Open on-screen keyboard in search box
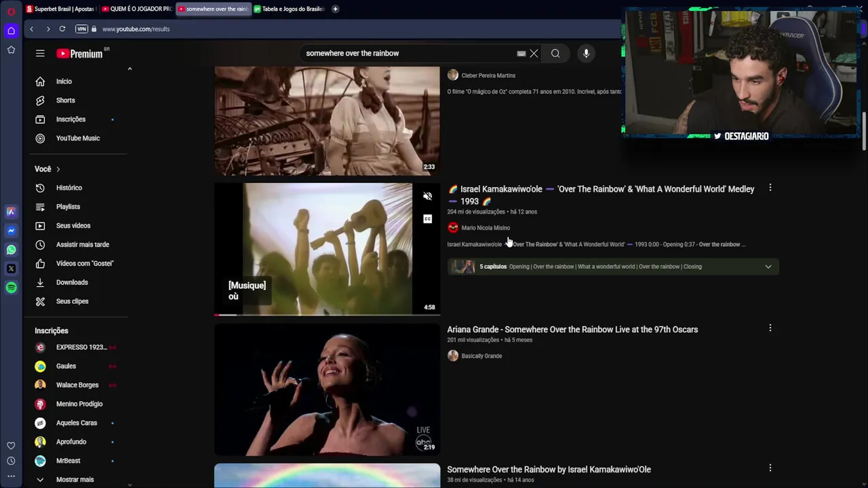868x488 pixels. tap(521, 54)
